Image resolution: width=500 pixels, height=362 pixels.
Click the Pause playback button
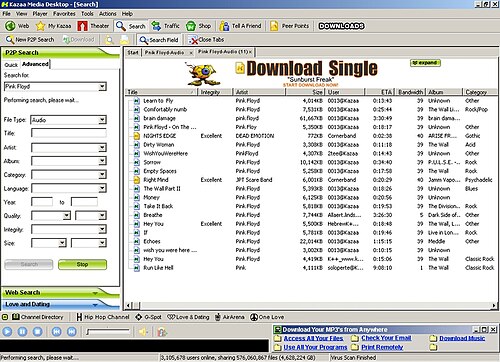pyautogui.click(x=22, y=332)
